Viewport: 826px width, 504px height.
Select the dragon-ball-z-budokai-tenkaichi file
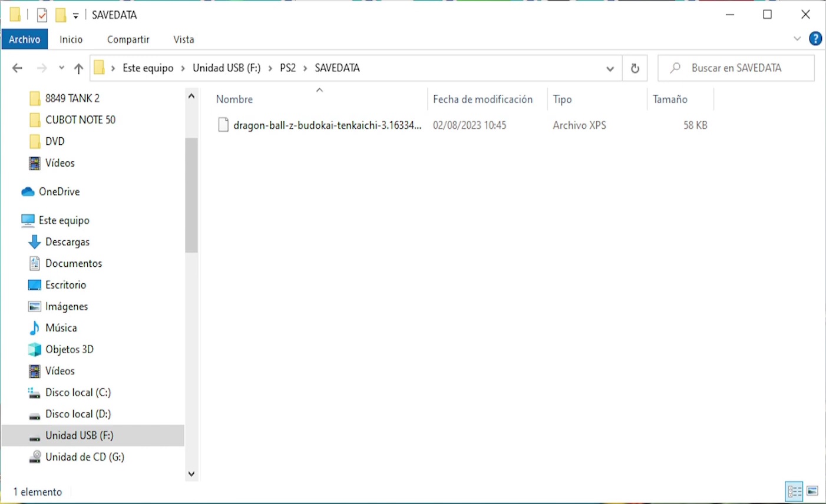click(326, 125)
